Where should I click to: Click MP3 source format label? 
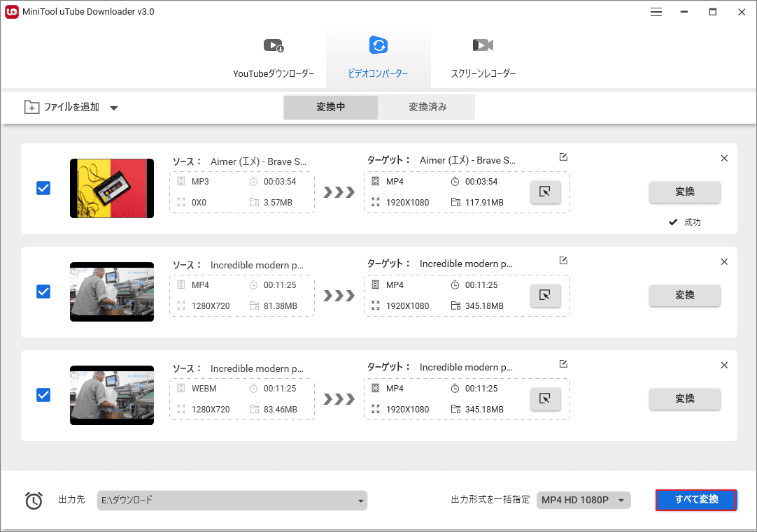coord(200,182)
